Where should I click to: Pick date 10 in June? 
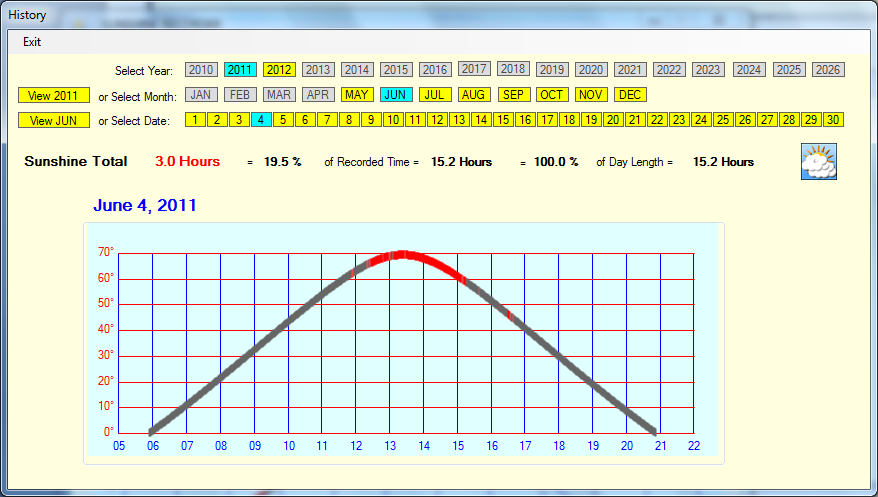click(x=393, y=119)
